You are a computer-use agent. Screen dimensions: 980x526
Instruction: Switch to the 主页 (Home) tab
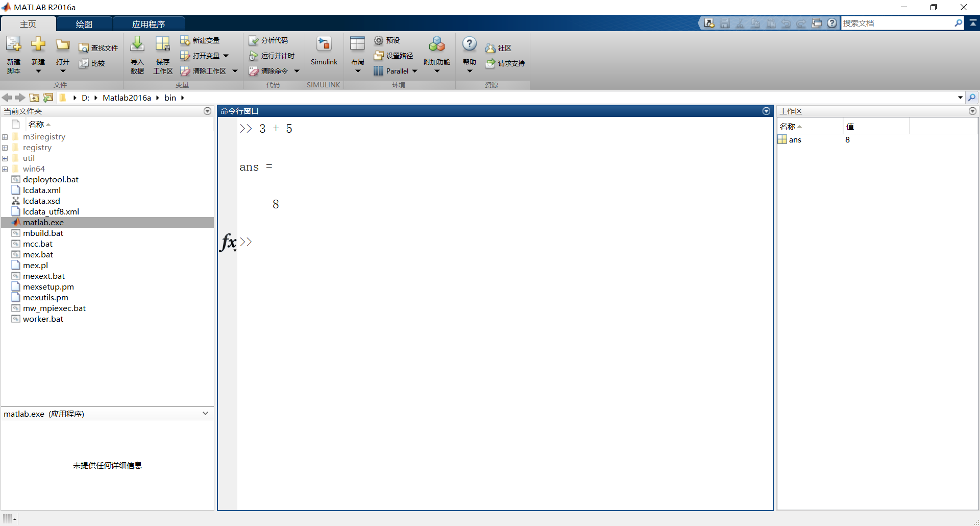28,24
